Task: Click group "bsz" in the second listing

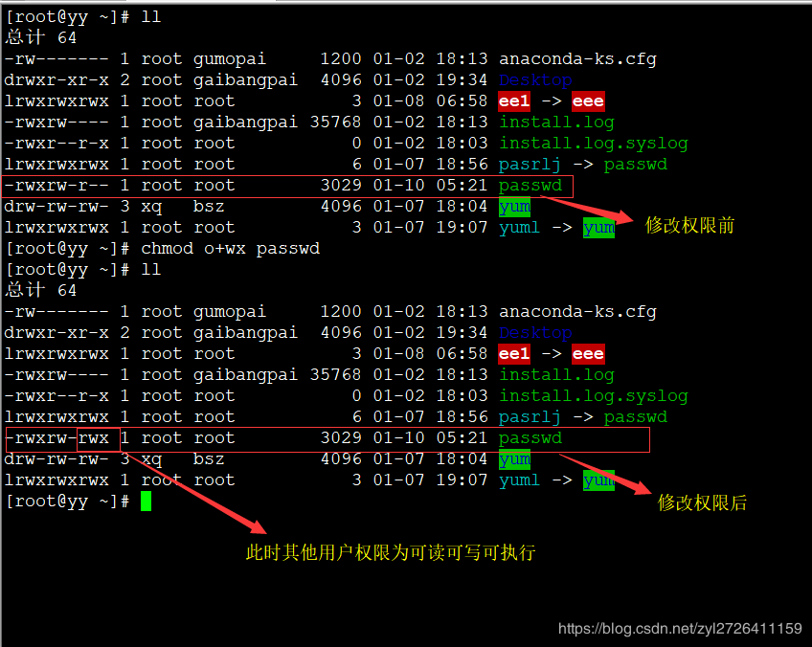Action: pos(209,459)
